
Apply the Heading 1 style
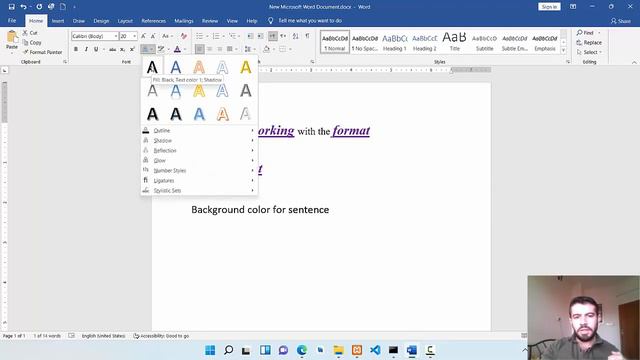394,42
